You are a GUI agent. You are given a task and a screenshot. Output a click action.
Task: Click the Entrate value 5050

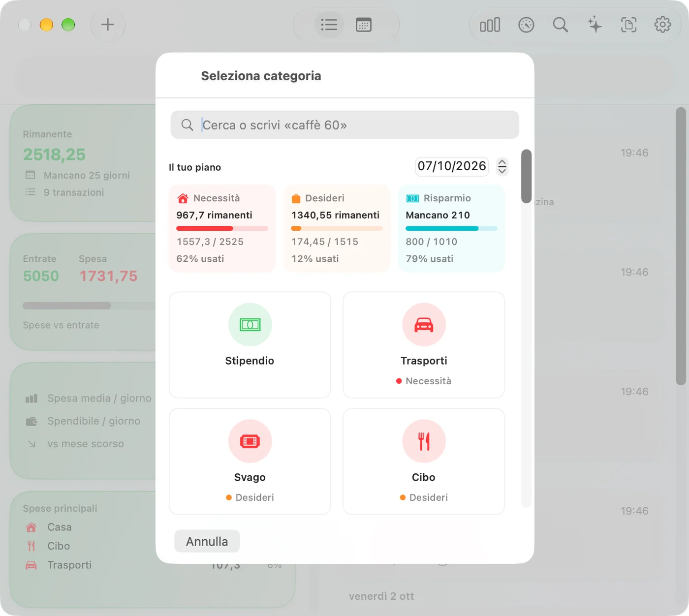click(x=41, y=276)
